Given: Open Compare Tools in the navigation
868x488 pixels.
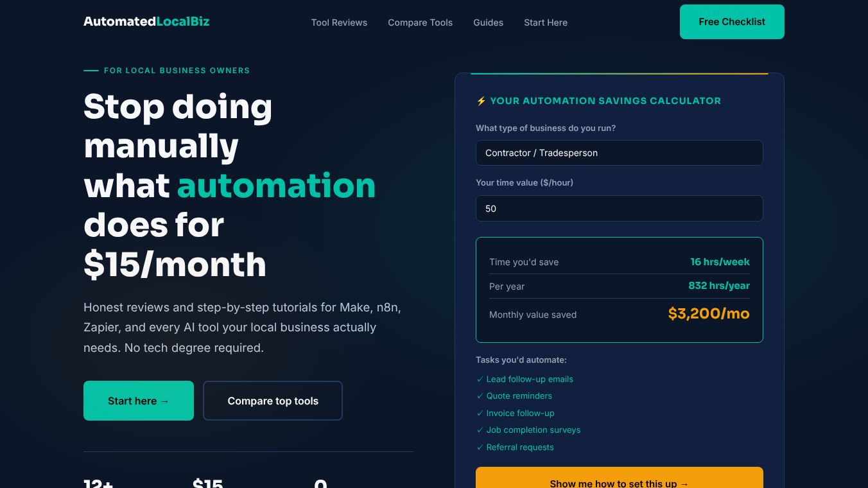Looking at the screenshot, I should 420,22.
